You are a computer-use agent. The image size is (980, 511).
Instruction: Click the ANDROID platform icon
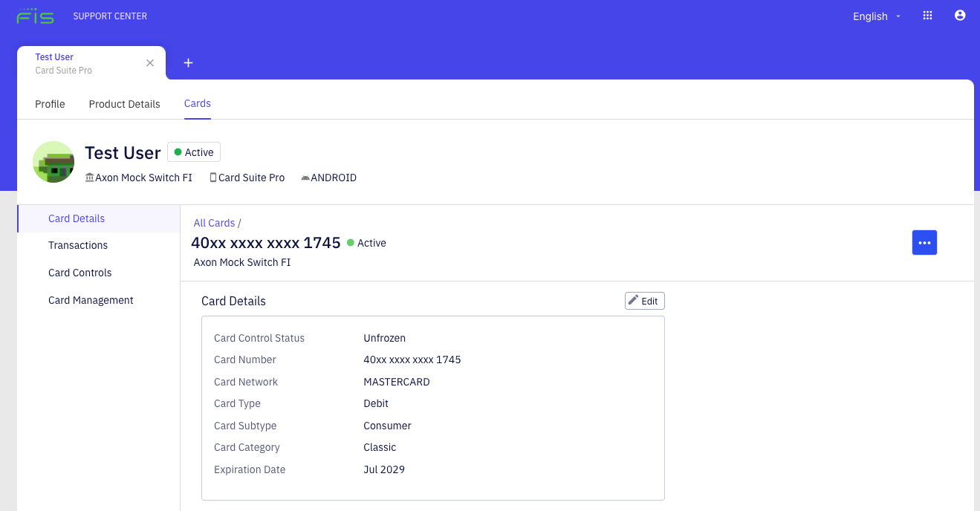305,177
